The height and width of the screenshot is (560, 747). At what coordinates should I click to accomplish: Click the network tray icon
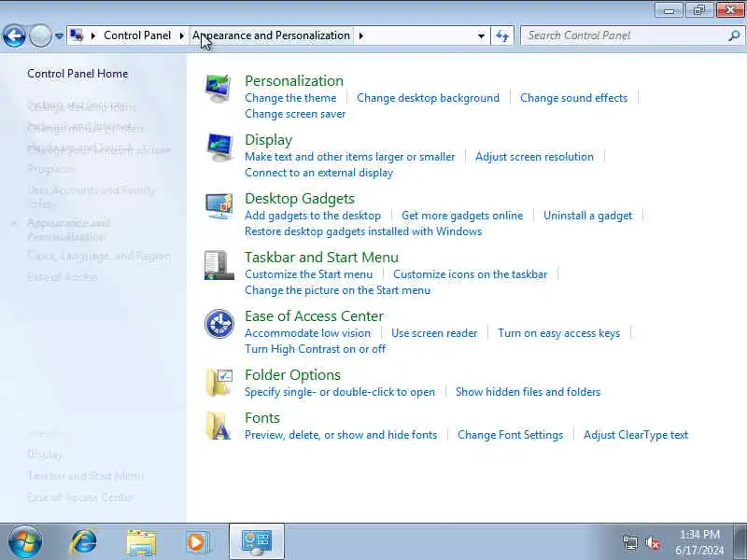pos(629,542)
